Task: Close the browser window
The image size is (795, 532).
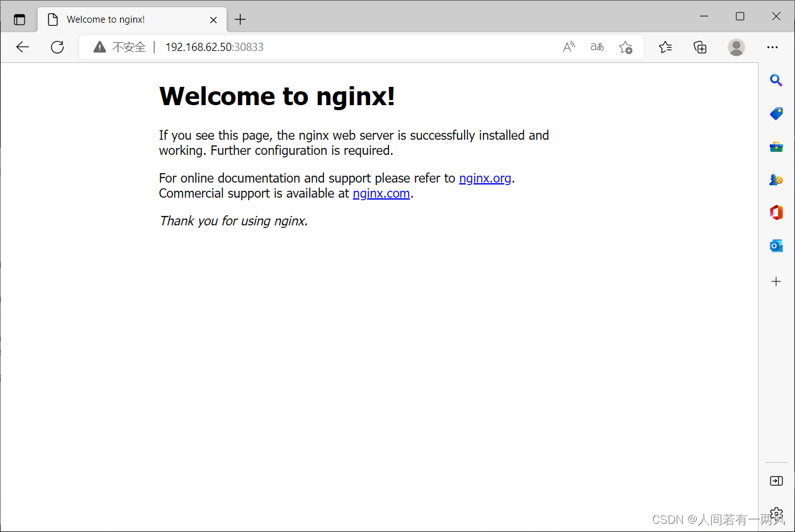Action: click(x=776, y=16)
